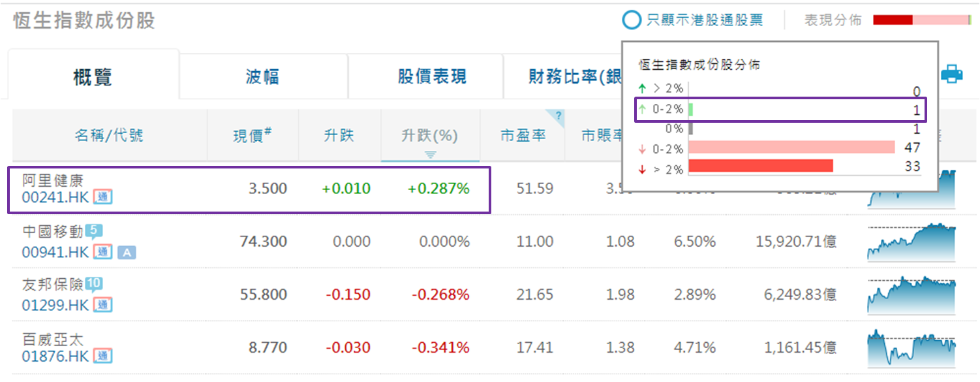The image size is (980, 382).
Task: Click the 10 comment bubble on 友邦保險
Action: [93, 283]
